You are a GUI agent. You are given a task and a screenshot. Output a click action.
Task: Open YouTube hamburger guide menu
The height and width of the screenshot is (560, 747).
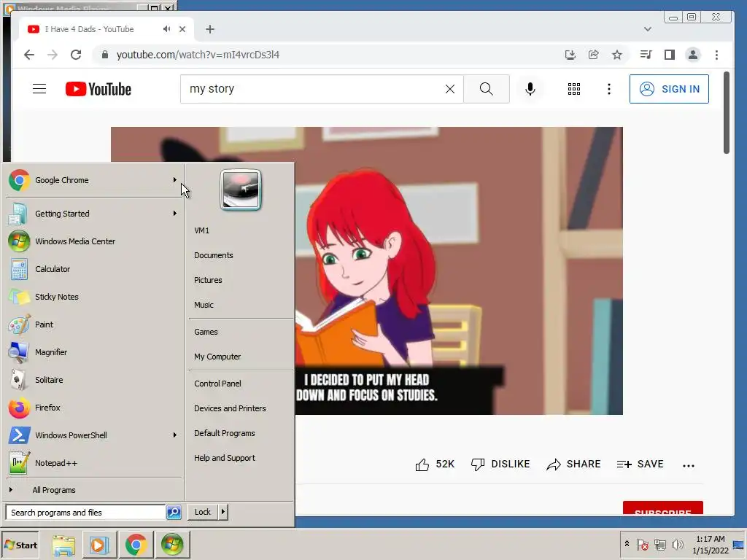(39, 89)
